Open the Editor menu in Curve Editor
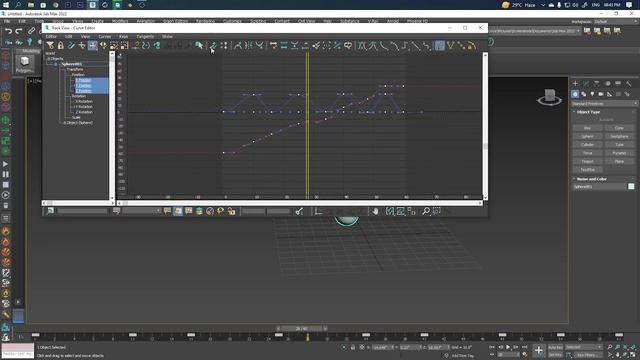This screenshot has height=360, width=640. click(51, 36)
